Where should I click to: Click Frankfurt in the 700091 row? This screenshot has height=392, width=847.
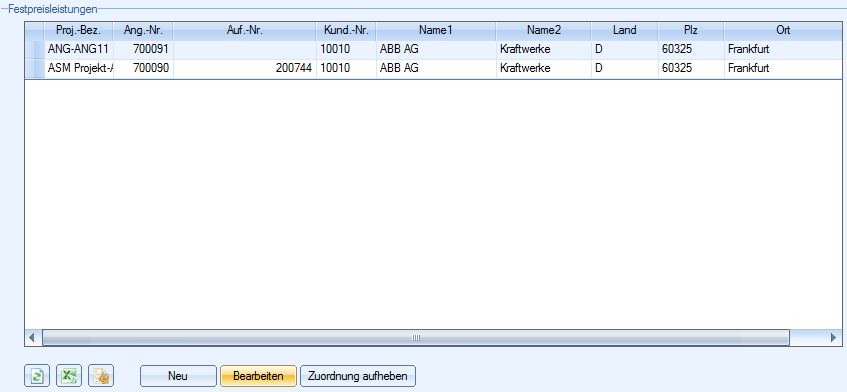coord(783,50)
